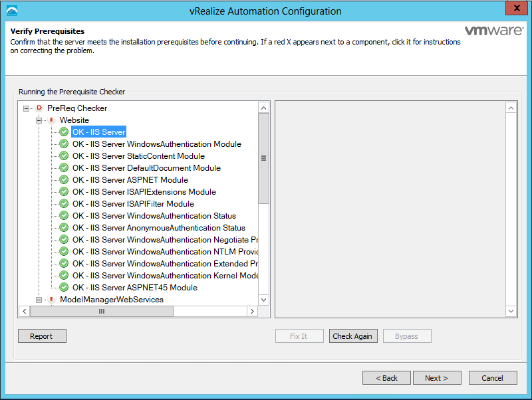This screenshot has width=532, height=400.
Task: Click the Website node red bars icon
Action: coord(52,120)
